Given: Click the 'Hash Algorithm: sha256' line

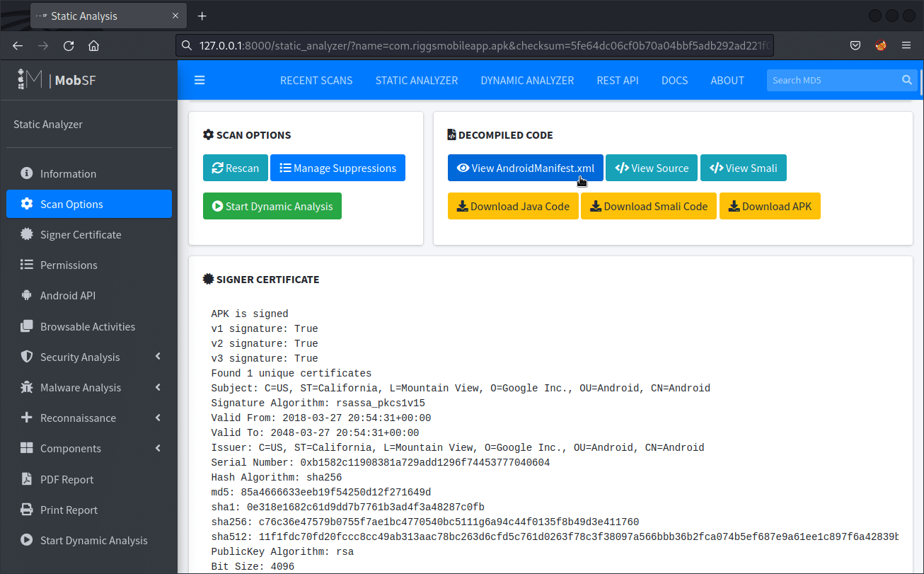Looking at the screenshot, I should (276, 477).
